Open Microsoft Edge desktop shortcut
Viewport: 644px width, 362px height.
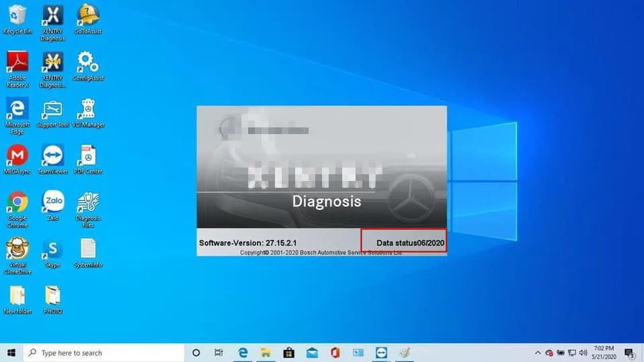click(17, 116)
